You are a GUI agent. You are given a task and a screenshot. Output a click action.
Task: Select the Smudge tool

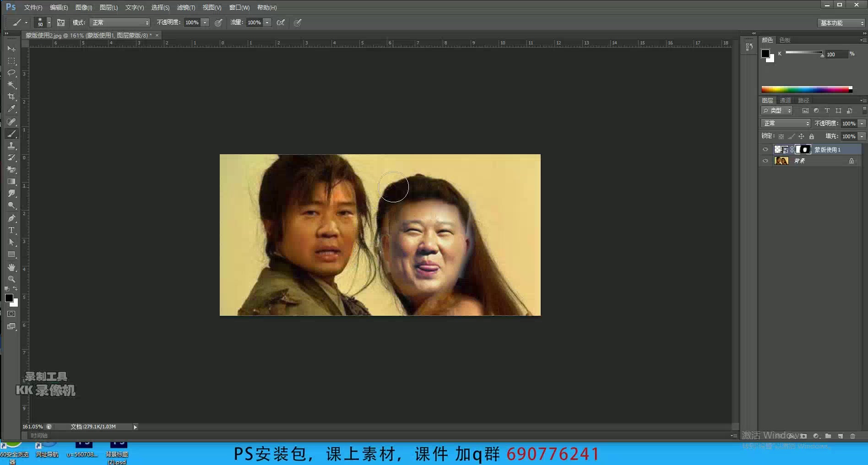pyautogui.click(x=11, y=193)
